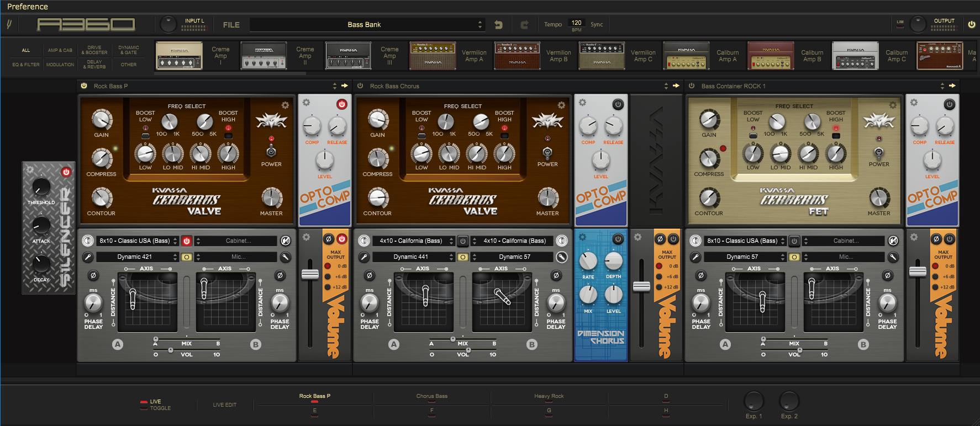This screenshot has height=426, width=980.
Task: Click the redo arrow icon
Action: click(x=524, y=25)
